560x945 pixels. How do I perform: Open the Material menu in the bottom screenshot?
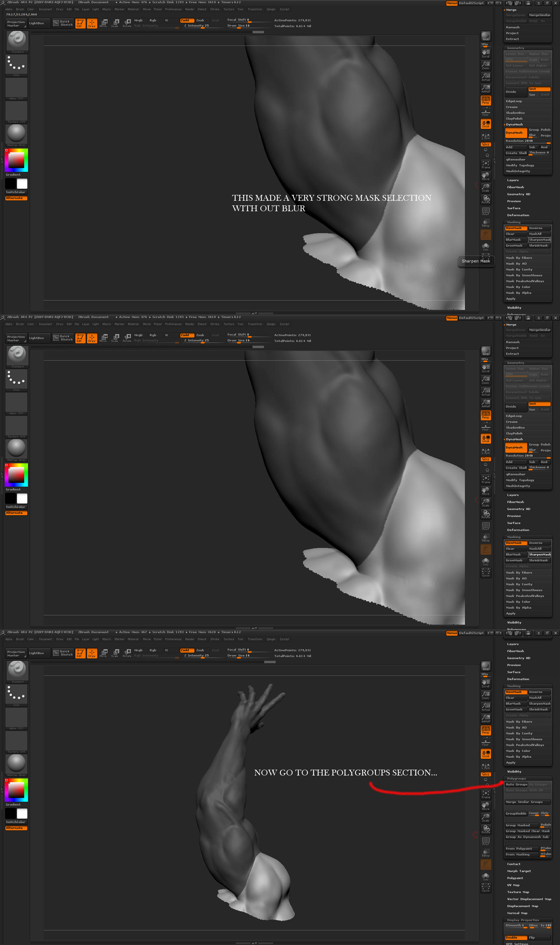pyautogui.click(x=133, y=639)
